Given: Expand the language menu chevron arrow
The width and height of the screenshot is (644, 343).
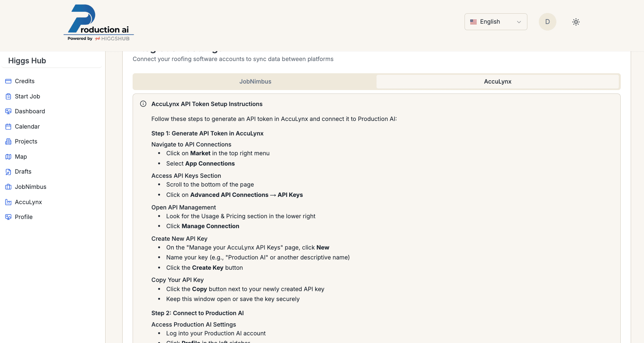Looking at the screenshot, I should pyautogui.click(x=519, y=22).
